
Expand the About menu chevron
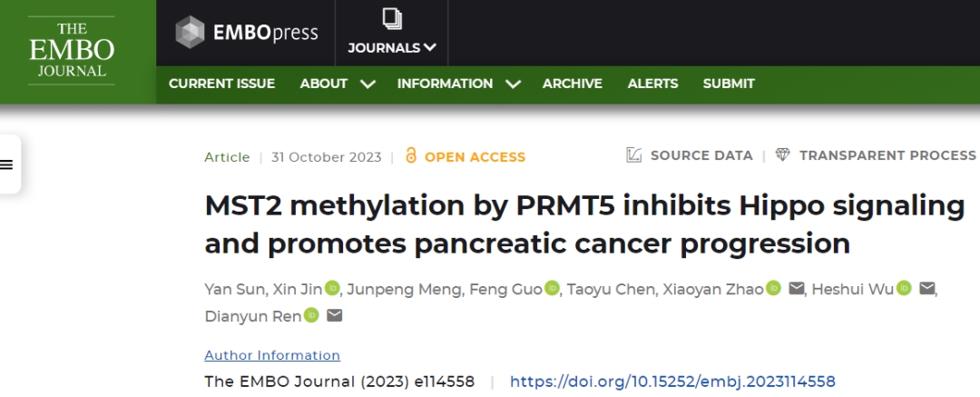(x=367, y=84)
